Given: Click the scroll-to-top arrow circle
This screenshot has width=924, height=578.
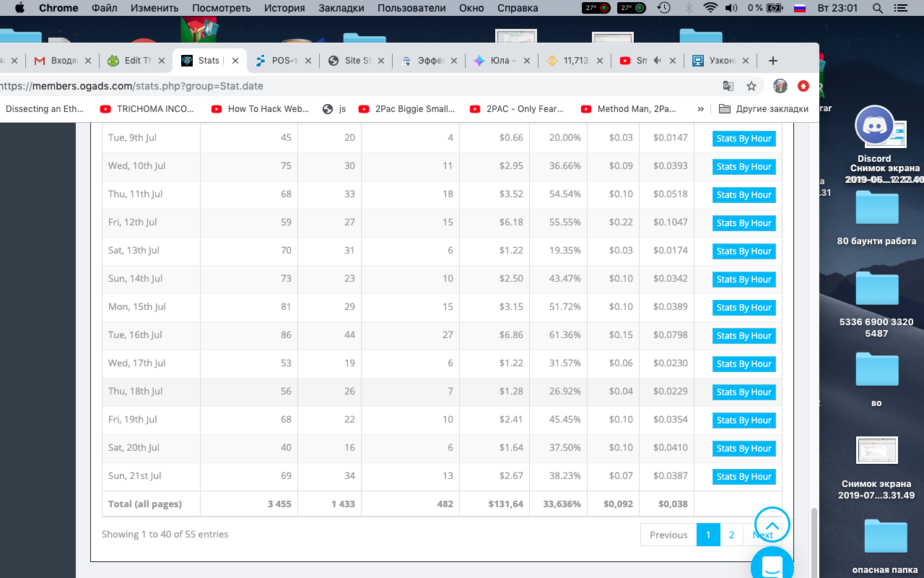Looking at the screenshot, I should (x=772, y=525).
